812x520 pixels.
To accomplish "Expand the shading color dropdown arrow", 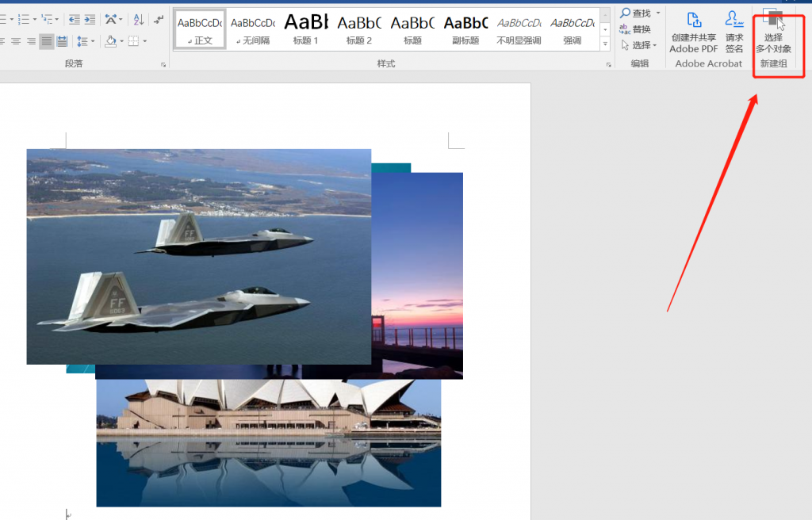I will tap(121, 41).
